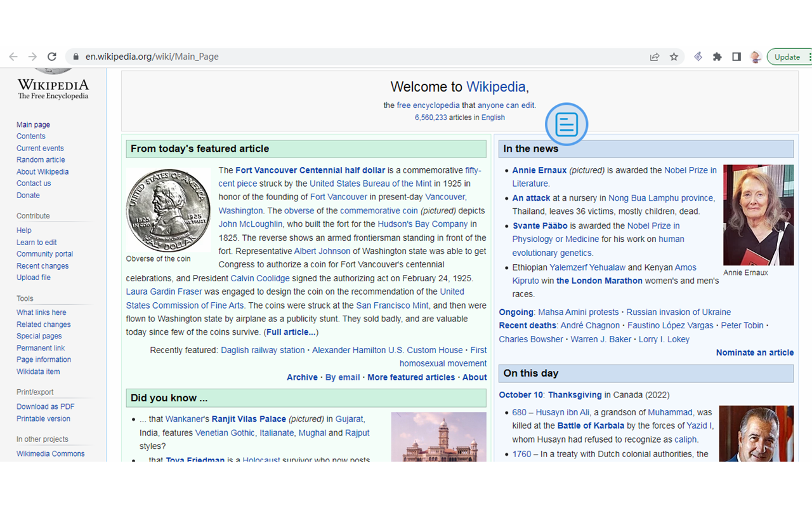Open Contents in the sidebar
Image resolution: width=812 pixels, height=508 pixels.
coord(30,136)
